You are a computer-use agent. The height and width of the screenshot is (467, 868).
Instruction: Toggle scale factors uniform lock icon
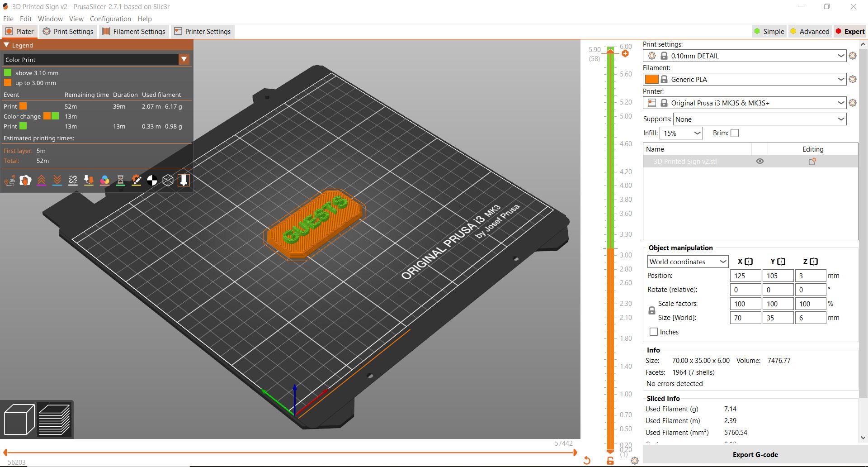(651, 310)
